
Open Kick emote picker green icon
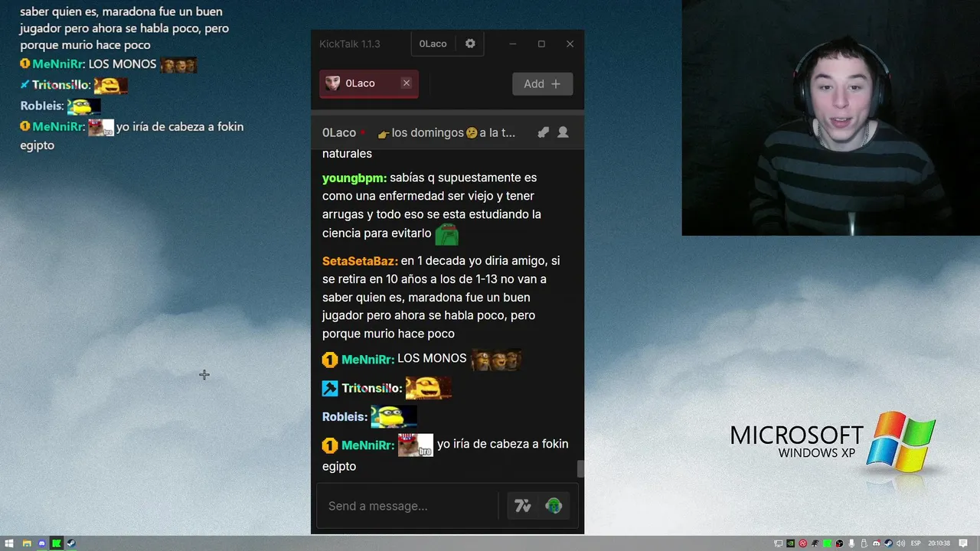tap(554, 506)
